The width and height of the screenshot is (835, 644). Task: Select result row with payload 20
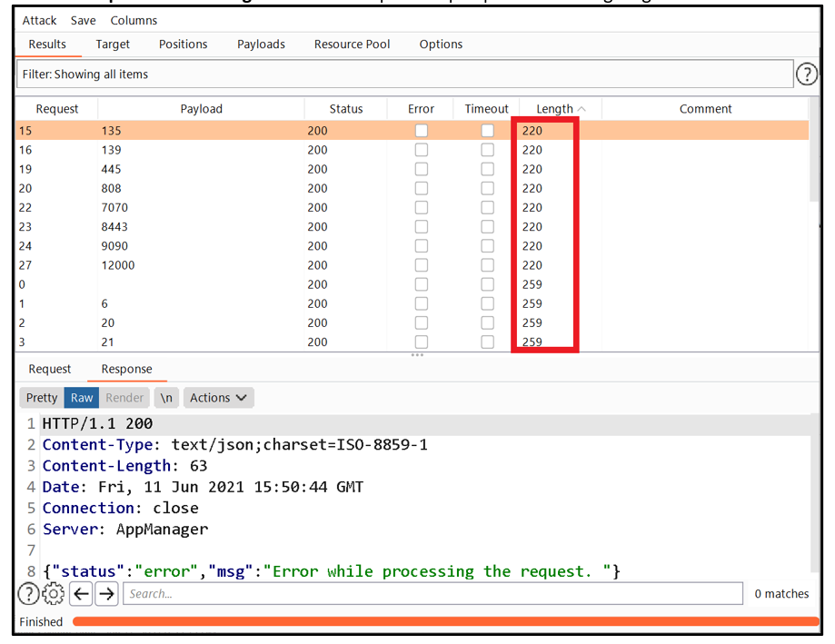[413, 323]
